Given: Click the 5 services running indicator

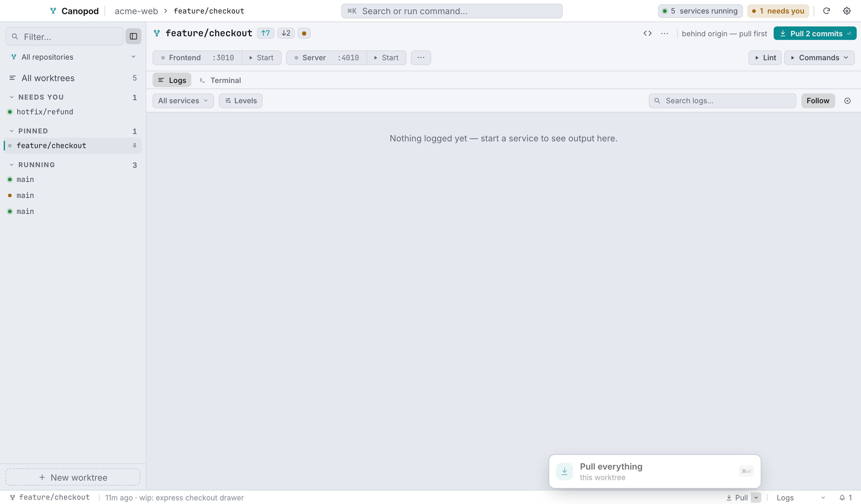Looking at the screenshot, I should (700, 11).
